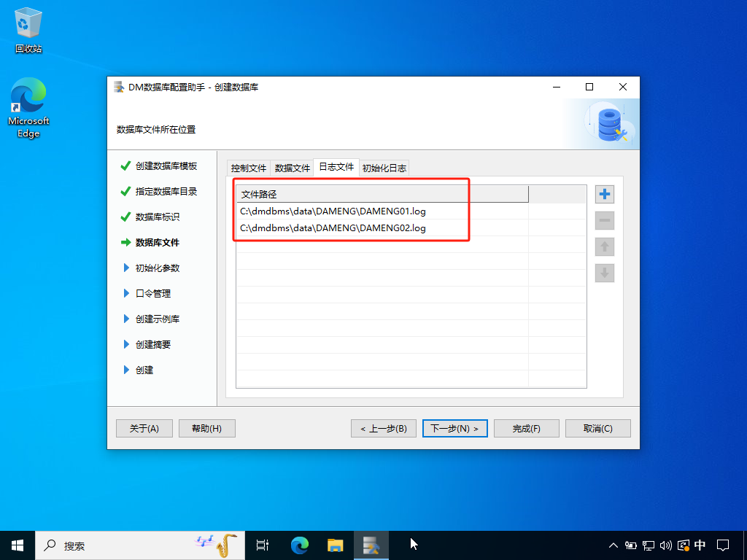Click the move-down arrow icon

coord(605,273)
